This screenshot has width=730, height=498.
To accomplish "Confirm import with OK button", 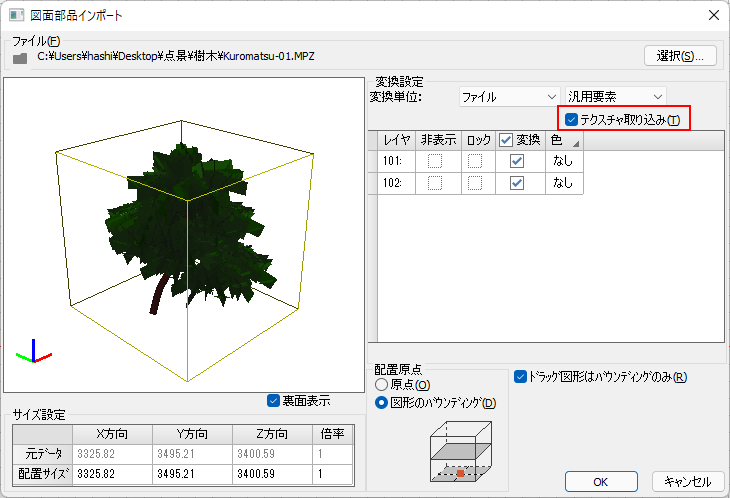I will (601, 482).
